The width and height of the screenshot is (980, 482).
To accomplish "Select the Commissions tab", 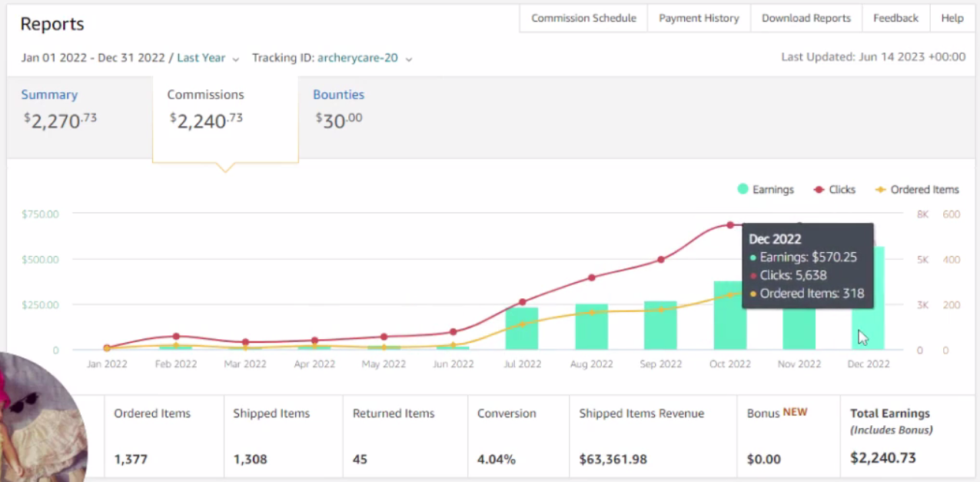I will (x=225, y=119).
